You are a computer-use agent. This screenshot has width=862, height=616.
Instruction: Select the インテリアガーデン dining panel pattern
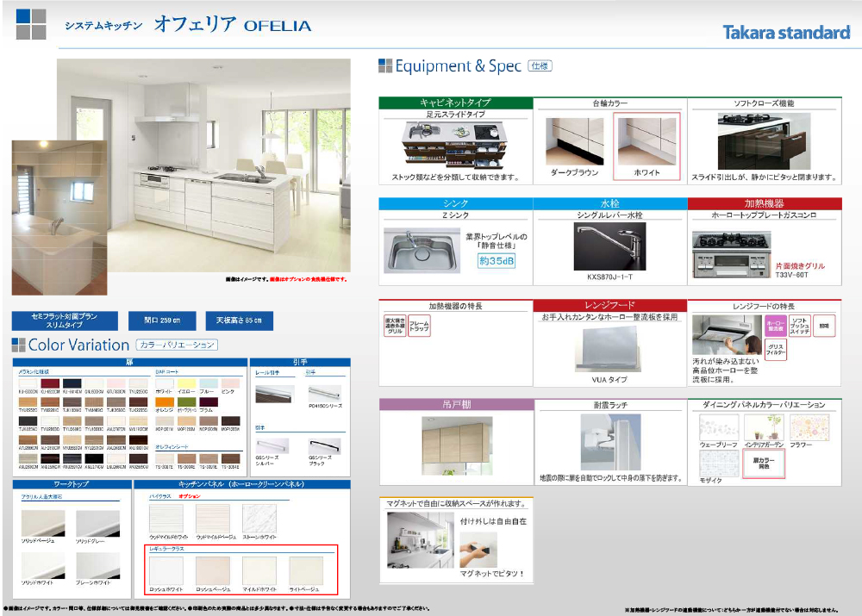764,428
